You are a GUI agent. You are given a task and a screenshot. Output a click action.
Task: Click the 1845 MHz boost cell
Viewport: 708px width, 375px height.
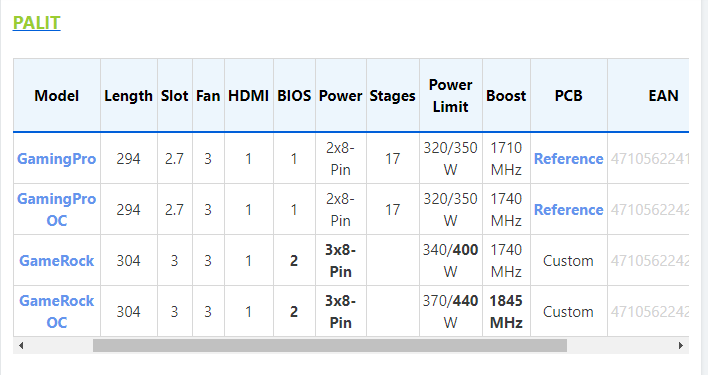[x=506, y=311]
